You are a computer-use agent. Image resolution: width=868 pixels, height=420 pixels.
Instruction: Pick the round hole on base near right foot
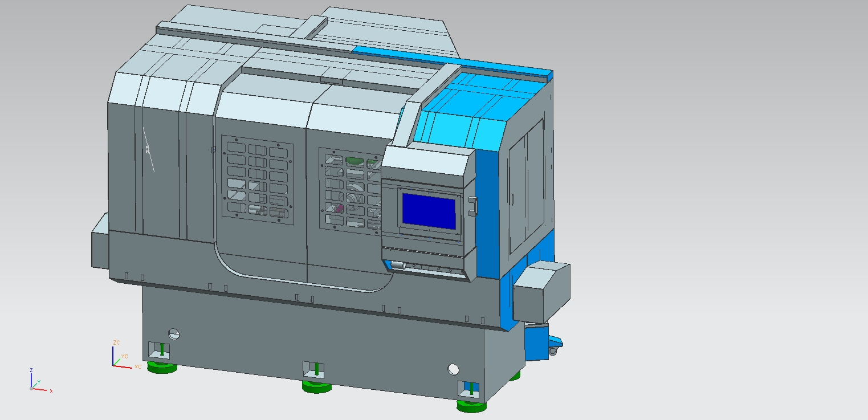pyautogui.click(x=454, y=369)
